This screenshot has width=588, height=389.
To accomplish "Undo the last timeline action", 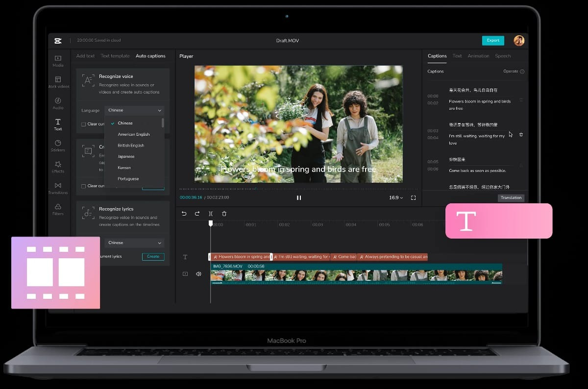I will coord(184,214).
